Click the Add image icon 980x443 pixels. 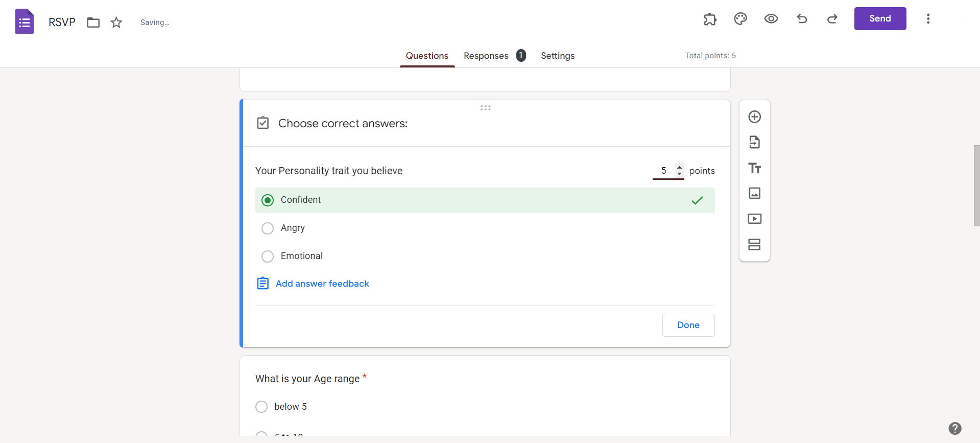[754, 193]
